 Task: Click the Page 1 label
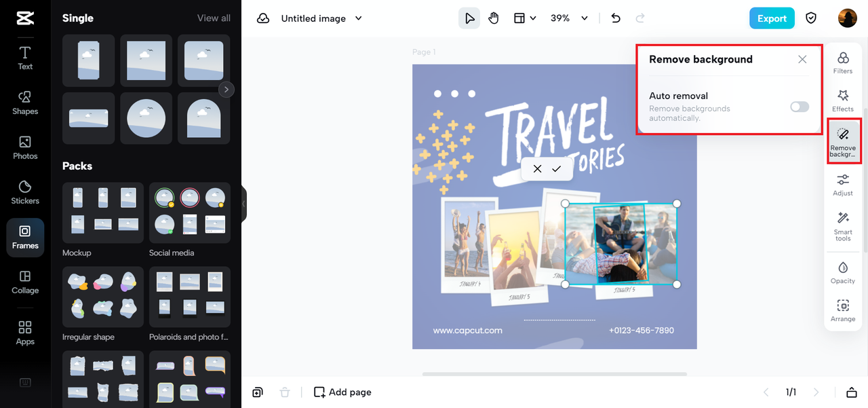pyautogui.click(x=424, y=52)
